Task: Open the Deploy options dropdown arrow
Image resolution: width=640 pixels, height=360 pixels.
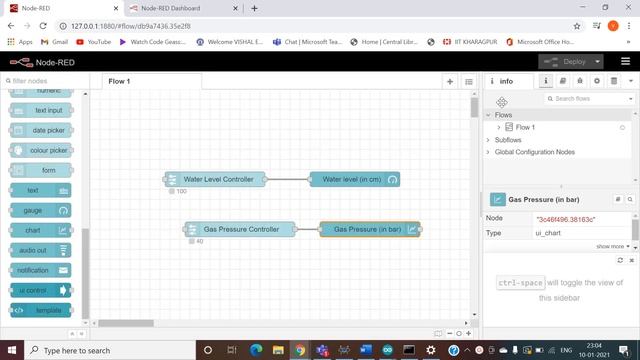Action: (x=598, y=62)
